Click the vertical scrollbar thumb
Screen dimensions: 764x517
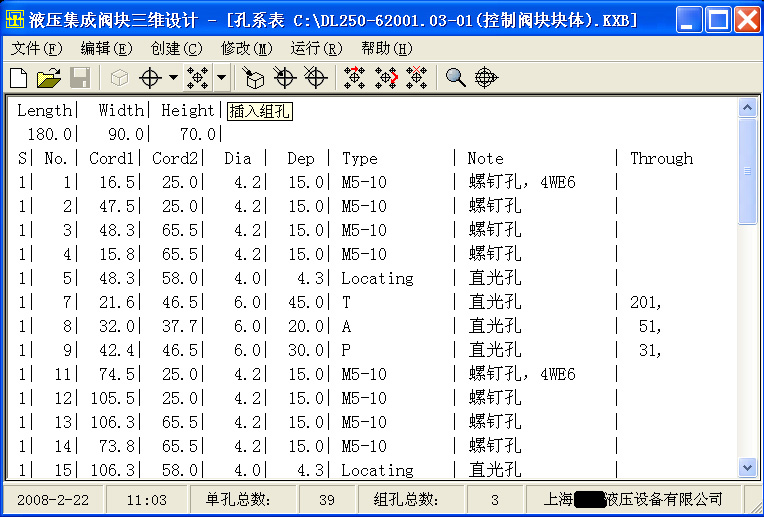click(x=747, y=171)
